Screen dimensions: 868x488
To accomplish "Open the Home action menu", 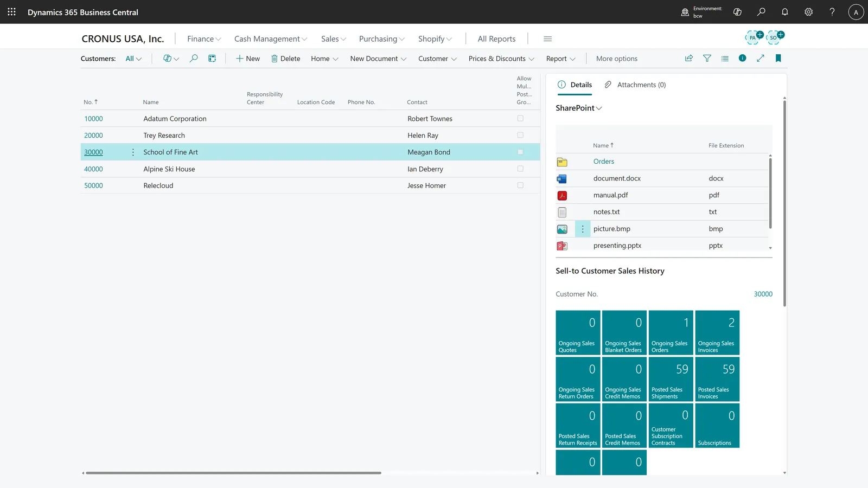I will click(324, 59).
